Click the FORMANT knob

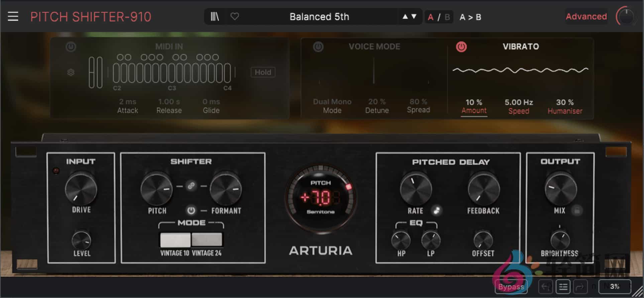(x=226, y=189)
